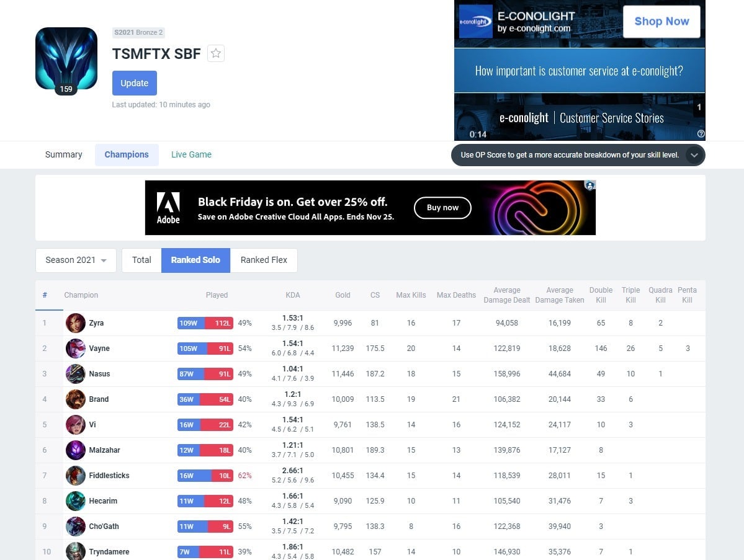The height and width of the screenshot is (560, 744).
Task: Expand the OP Score banner chevron
Action: (x=694, y=155)
